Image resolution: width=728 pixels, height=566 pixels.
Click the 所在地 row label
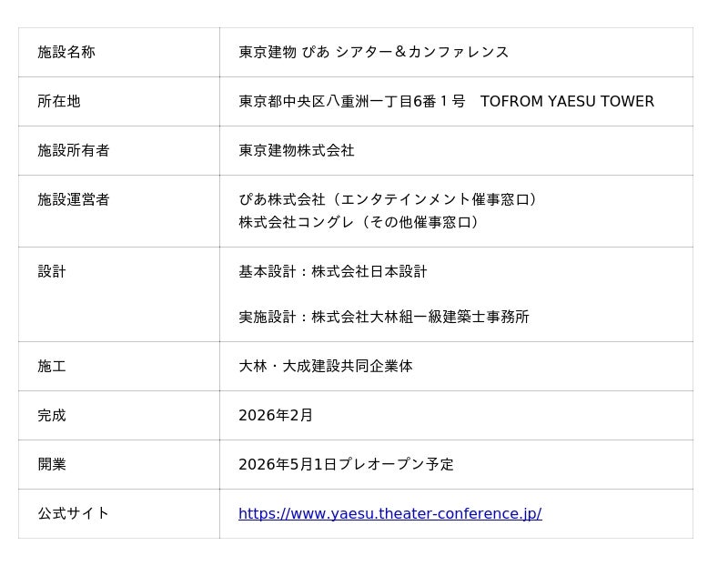[x=59, y=102]
